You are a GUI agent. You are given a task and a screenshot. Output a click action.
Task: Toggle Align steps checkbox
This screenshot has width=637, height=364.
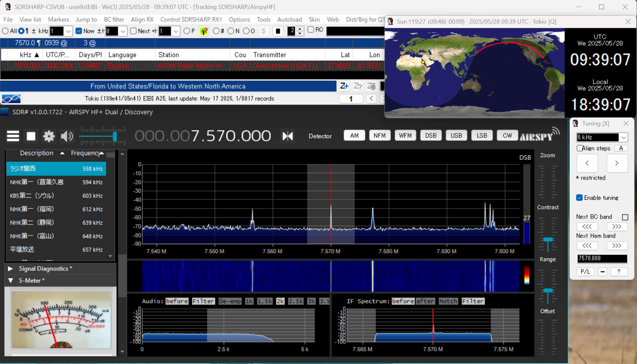tap(580, 148)
